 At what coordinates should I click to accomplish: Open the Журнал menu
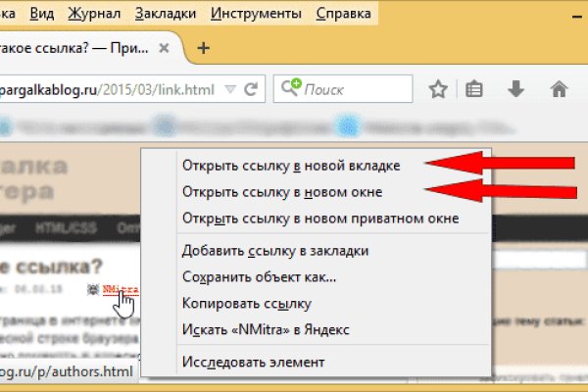(96, 15)
